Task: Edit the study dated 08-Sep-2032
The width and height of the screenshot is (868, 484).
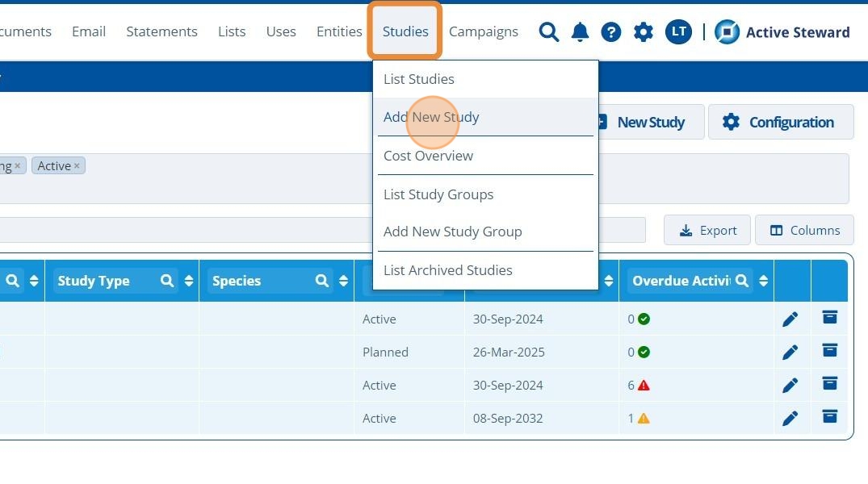Action: 790,419
